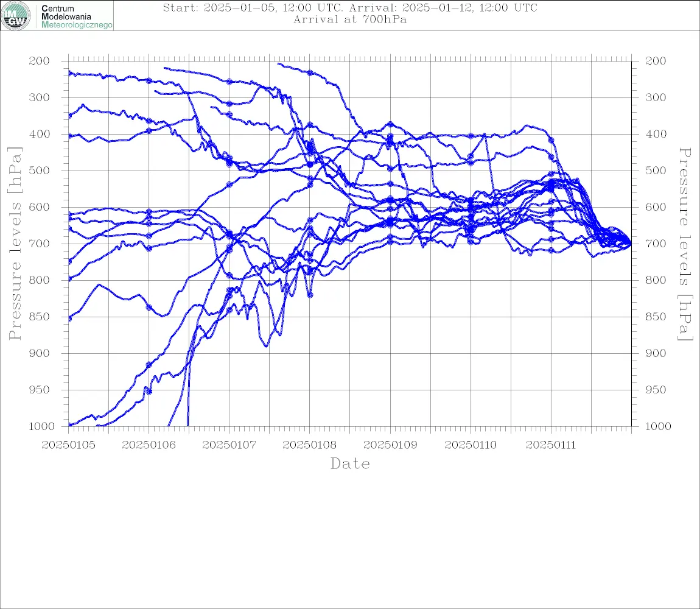Click the right axis 900 label
The height and width of the screenshot is (609, 700).
656,353
